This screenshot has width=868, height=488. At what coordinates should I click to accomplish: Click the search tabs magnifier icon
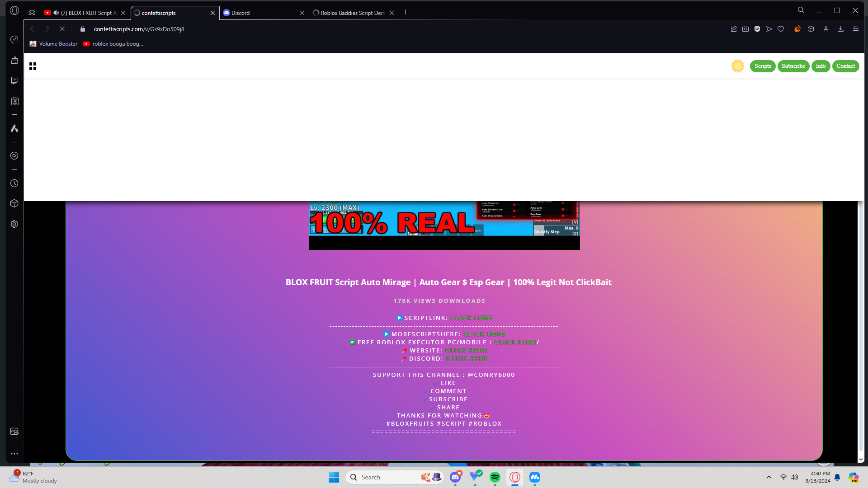[801, 10]
